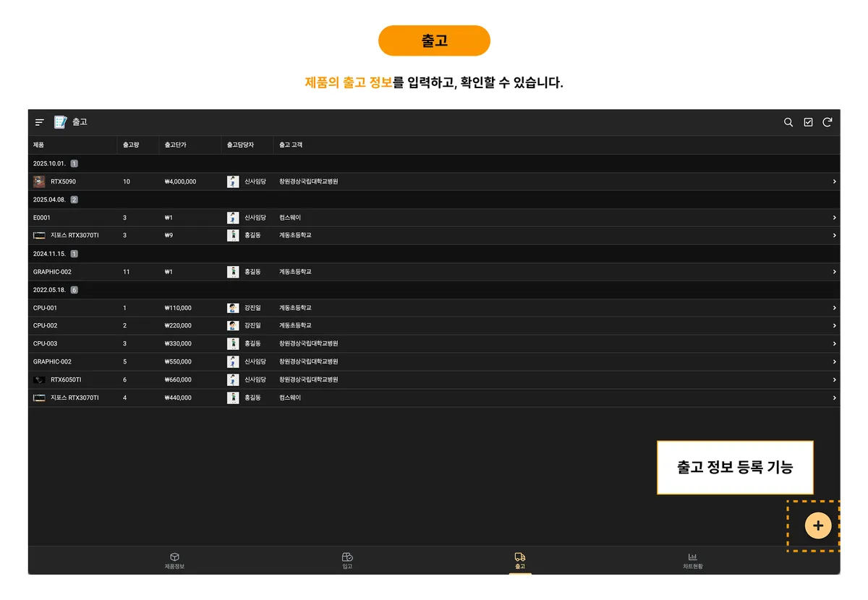Click the 출고량 column header
This screenshot has height=600, width=868.
tap(131, 145)
